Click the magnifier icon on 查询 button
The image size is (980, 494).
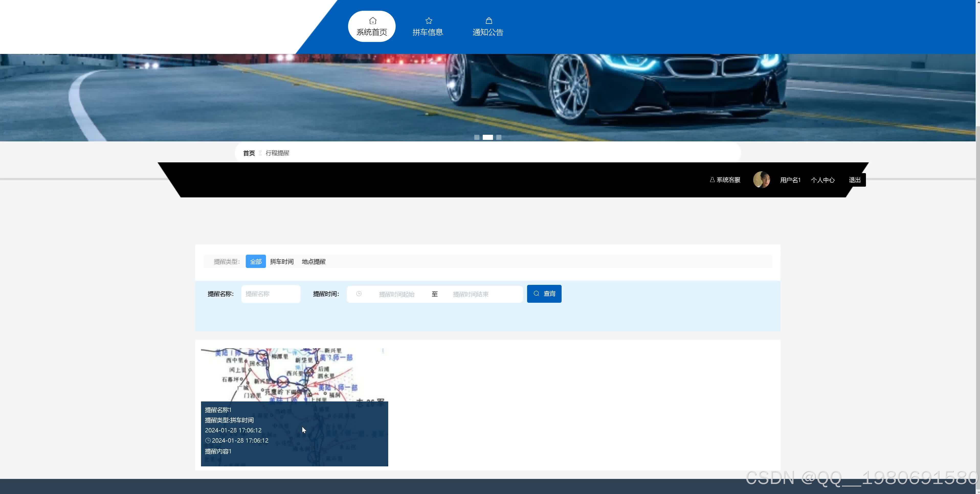pos(536,294)
